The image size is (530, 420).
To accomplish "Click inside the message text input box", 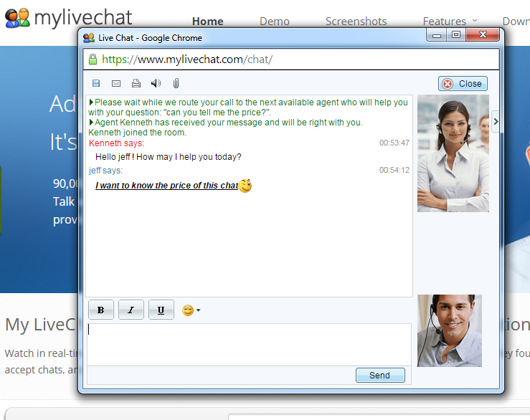I will coord(249,344).
